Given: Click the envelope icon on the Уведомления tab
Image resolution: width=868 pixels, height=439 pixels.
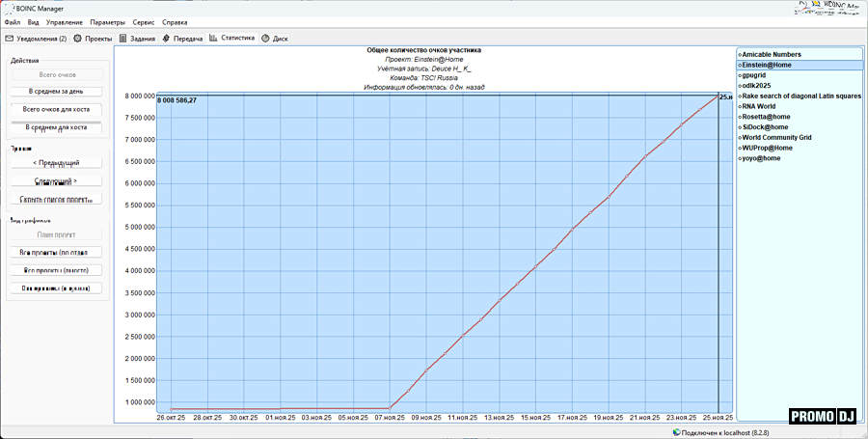Looking at the screenshot, I should click(x=10, y=39).
